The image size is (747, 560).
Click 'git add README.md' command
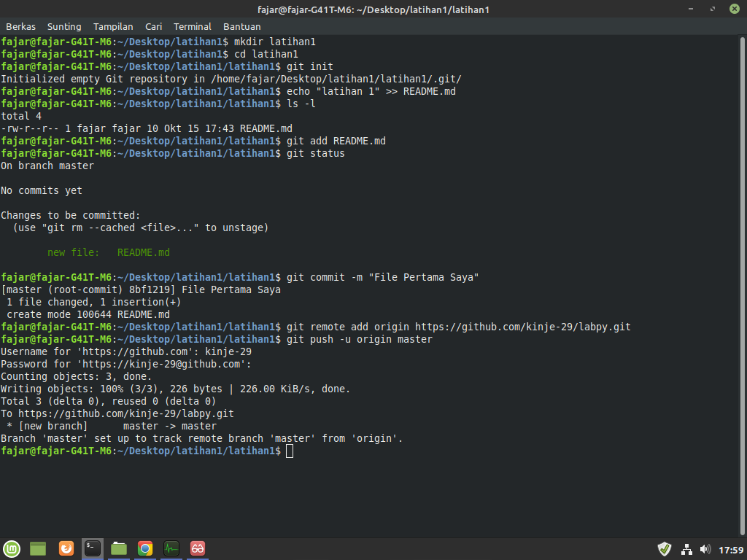coord(336,141)
